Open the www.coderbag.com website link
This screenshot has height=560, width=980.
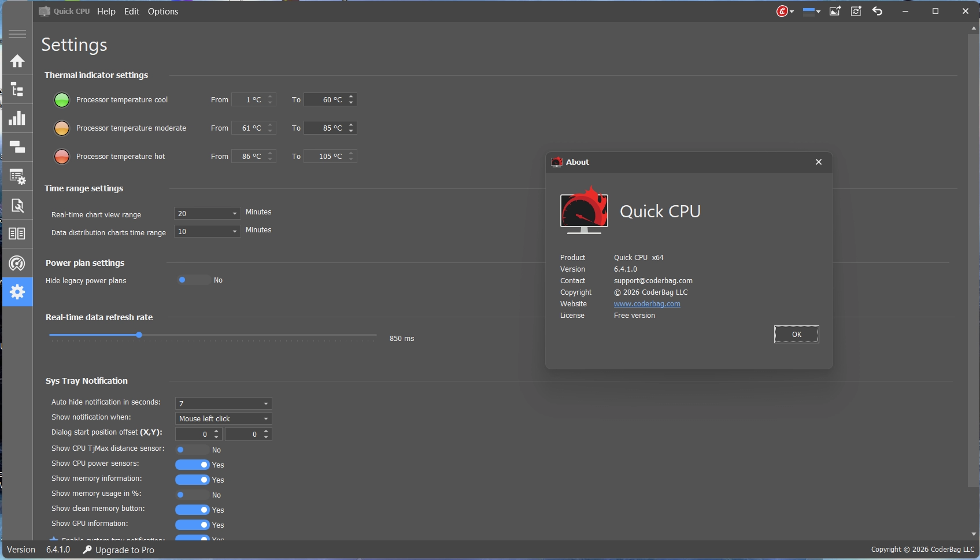coord(647,304)
